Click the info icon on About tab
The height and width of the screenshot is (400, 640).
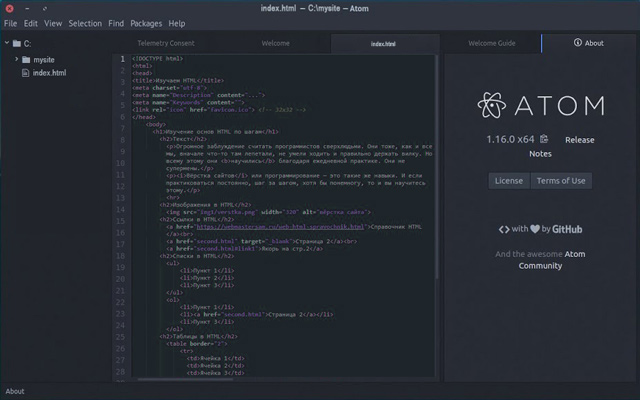click(x=578, y=42)
